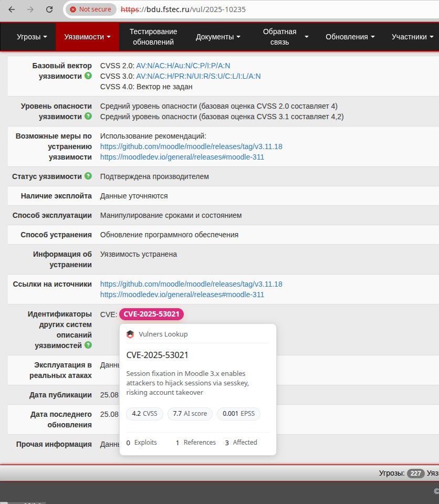Open the Документы dropdown menu
Screen dimensions: 439x504
click(x=218, y=37)
